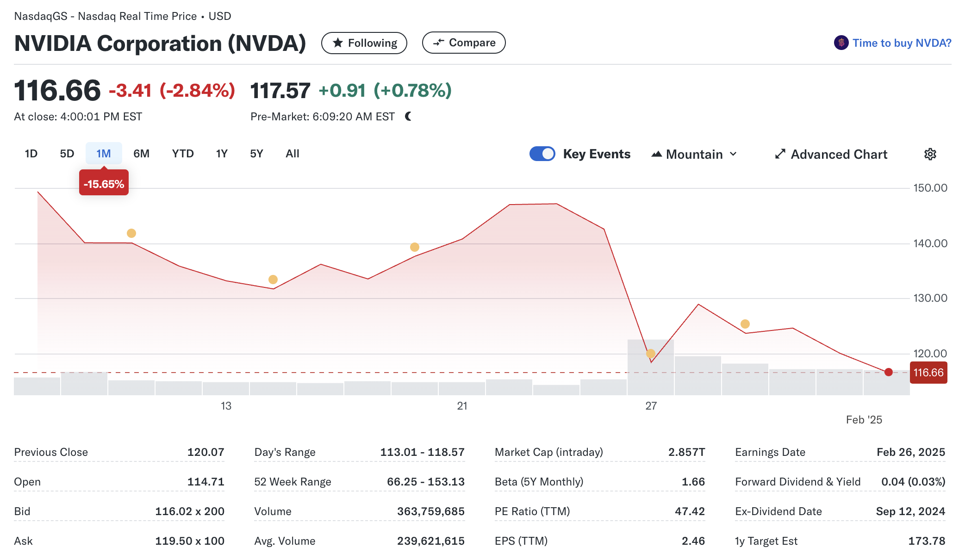959x560 pixels.
Task: Click the red current price dot on chart
Action: pyautogui.click(x=888, y=372)
